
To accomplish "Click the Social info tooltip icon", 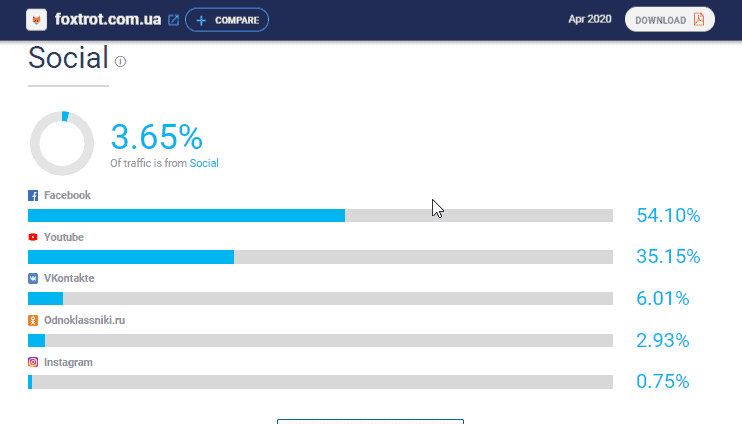I will pyautogui.click(x=121, y=61).
